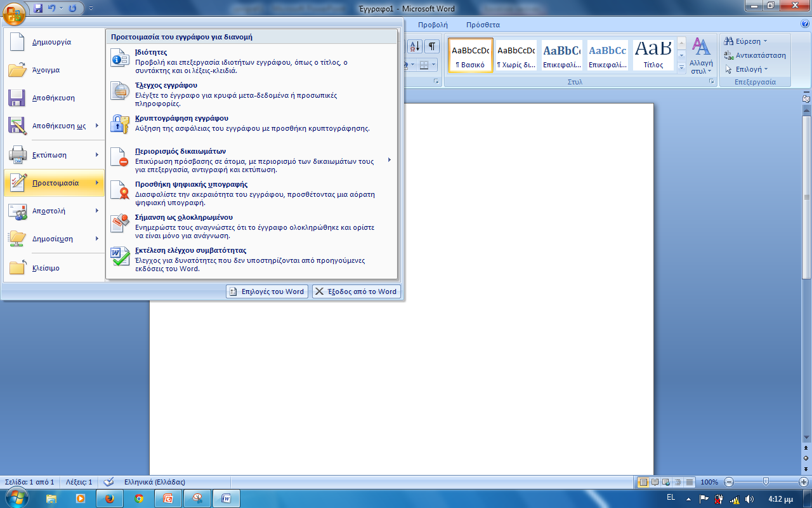Click the 100% zoom level button

[709, 482]
